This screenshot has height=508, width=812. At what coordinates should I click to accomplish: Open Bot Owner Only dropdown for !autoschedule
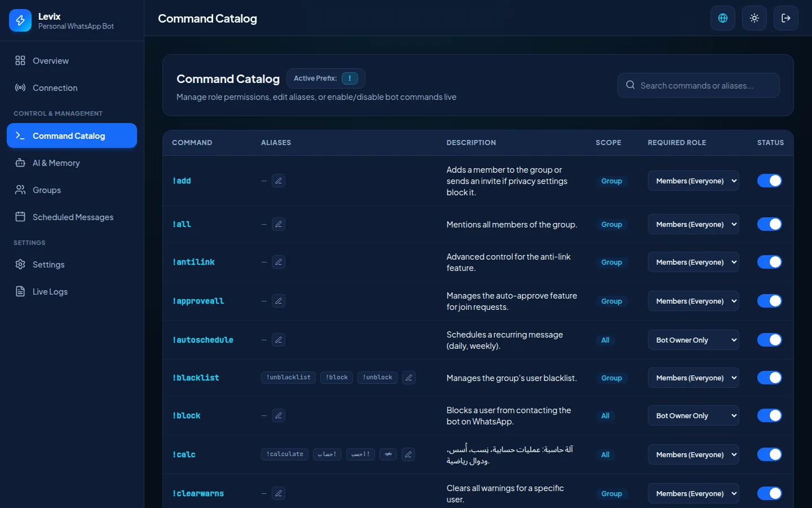click(694, 340)
